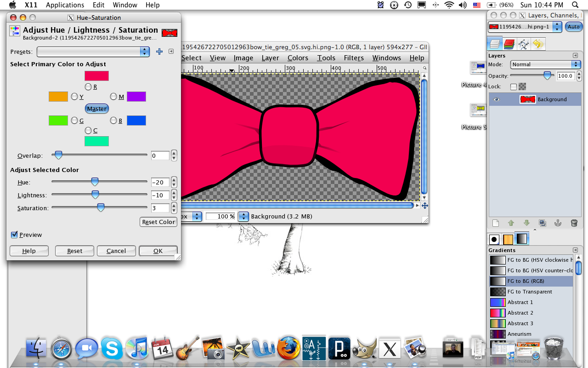Open iTunes from the Dock
This screenshot has width=588, height=368.
136,348
